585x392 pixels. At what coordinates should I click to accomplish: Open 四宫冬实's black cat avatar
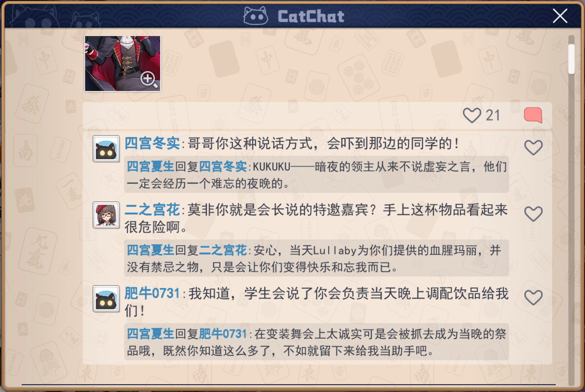[x=106, y=149]
